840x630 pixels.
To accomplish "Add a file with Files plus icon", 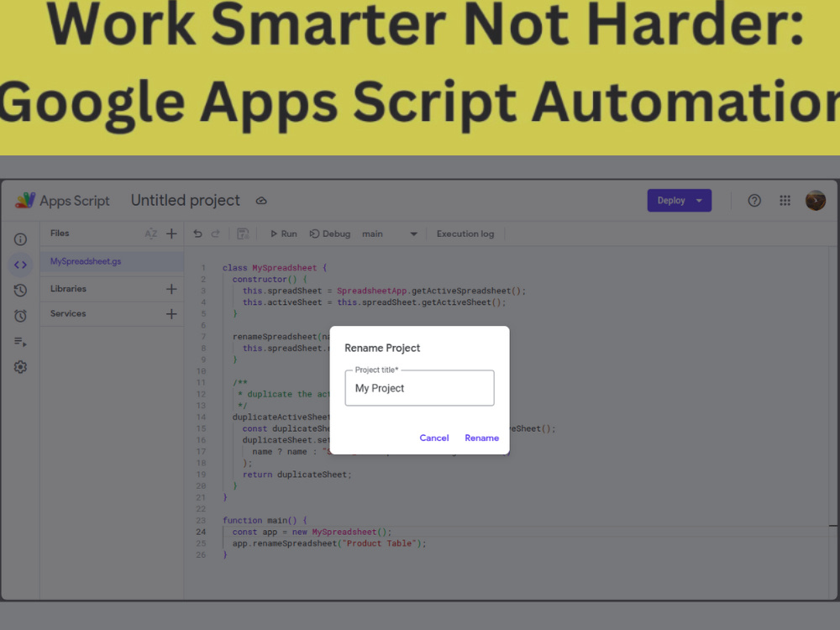I will 171,234.
